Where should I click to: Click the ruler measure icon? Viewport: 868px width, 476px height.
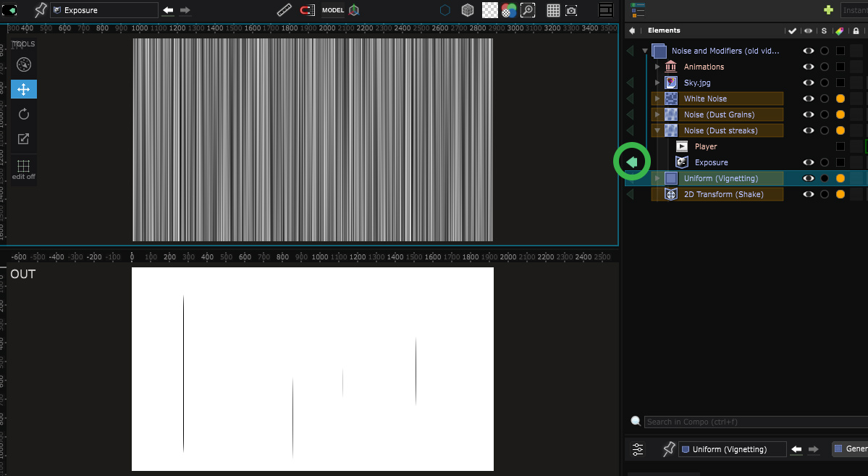point(285,10)
